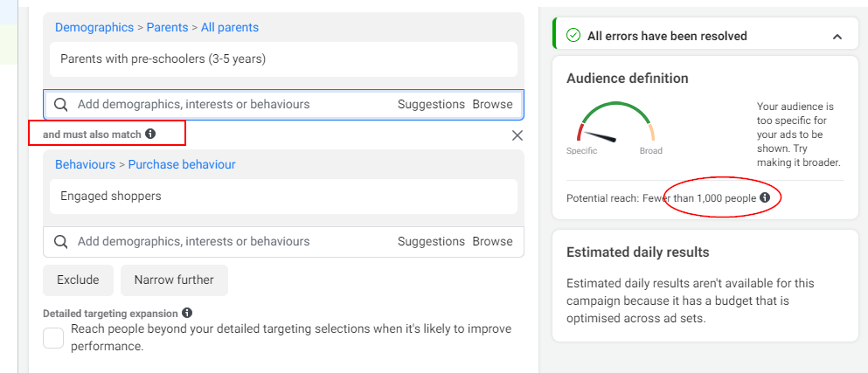
Task: Open Browse in the second targeting field
Action: click(493, 242)
